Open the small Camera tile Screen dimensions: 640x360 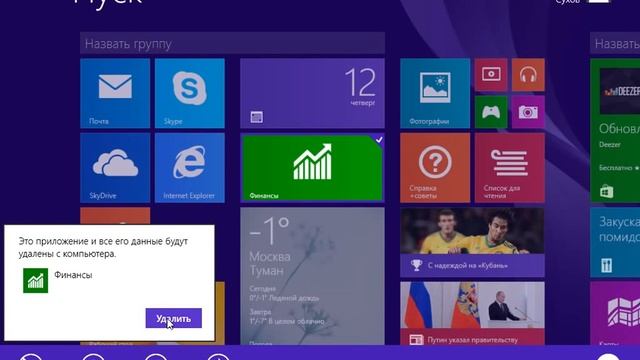[528, 112]
